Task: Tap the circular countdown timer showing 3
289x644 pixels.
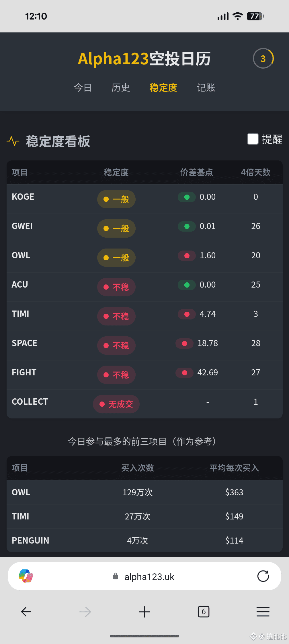Action: click(x=263, y=59)
